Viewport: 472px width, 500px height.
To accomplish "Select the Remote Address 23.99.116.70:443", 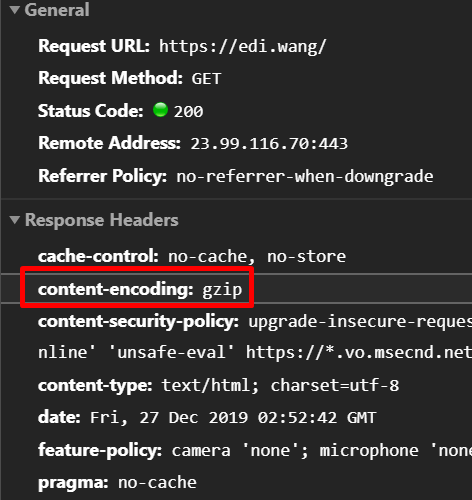I will click(269, 144).
